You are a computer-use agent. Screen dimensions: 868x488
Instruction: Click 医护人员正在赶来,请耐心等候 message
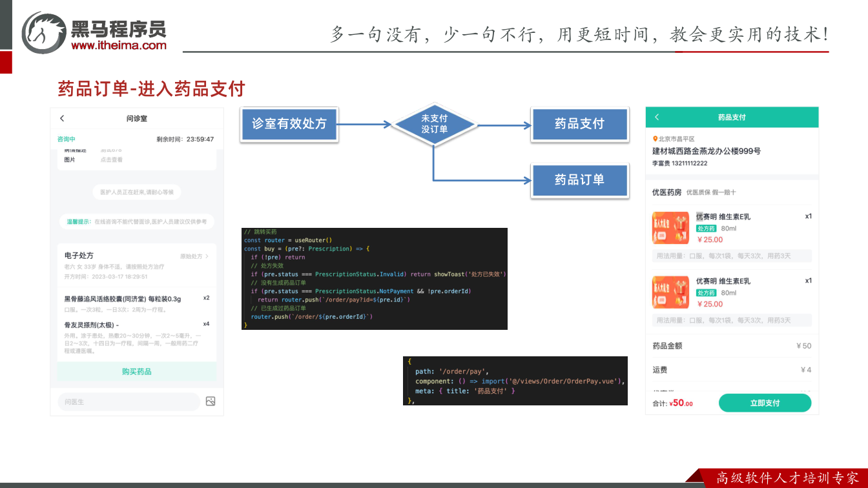tap(137, 192)
